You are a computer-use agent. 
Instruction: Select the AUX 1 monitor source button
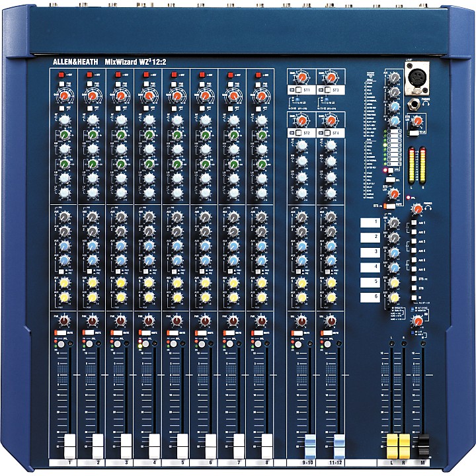pyautogui.click(x=414, y=223)
